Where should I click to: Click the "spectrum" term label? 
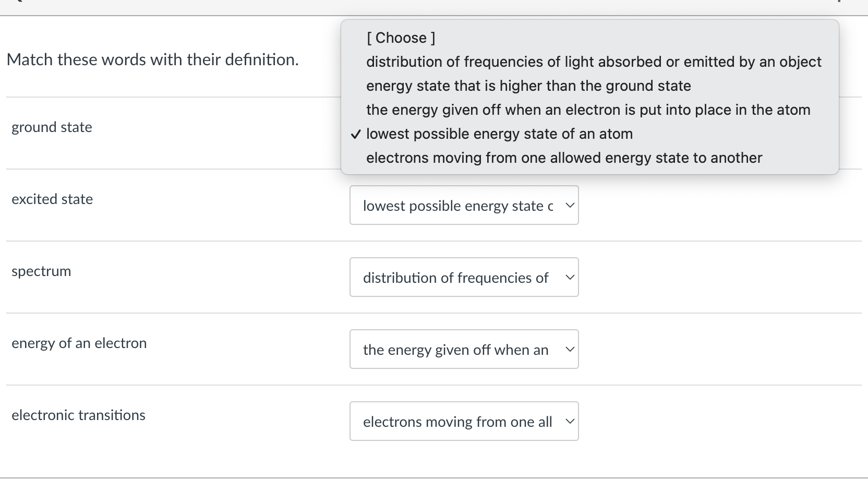click(x=41, y=271)
